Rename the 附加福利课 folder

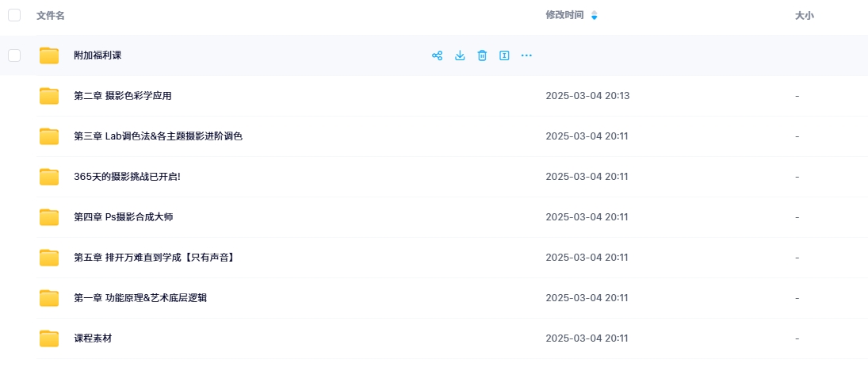pos(504,55)
